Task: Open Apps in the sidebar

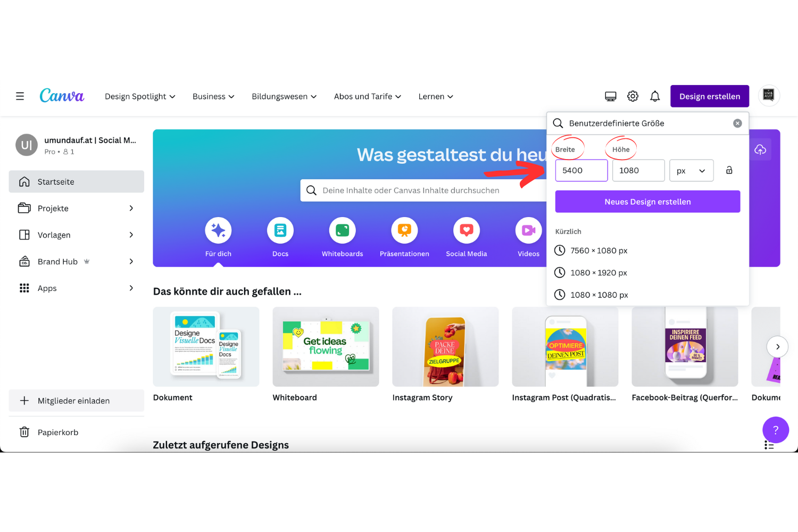Action: (x=77, y=288)
